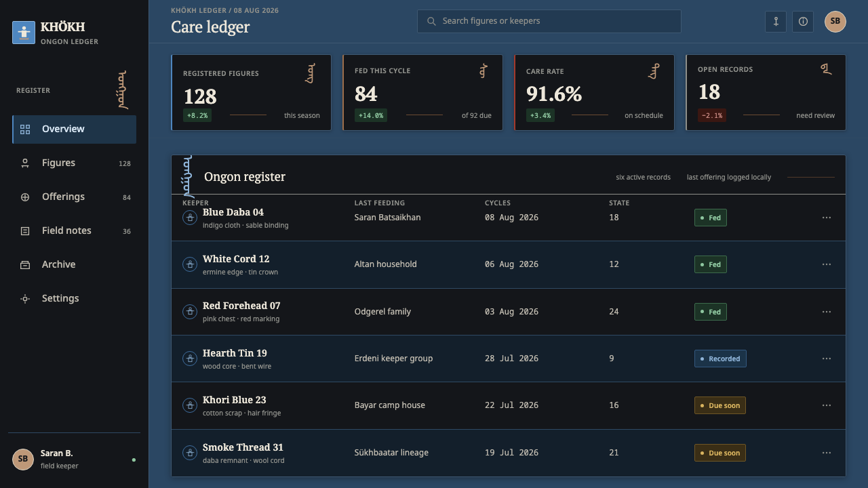This screenshot has height=488, width=868.
Task: Go to Figures in the sidebar
Action: coord(74,163)
